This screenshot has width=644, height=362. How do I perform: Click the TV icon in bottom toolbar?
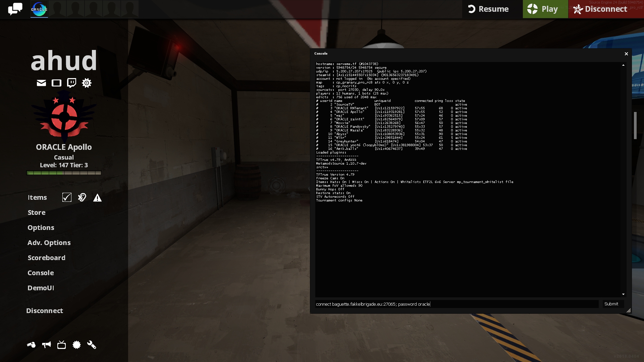(x=61, y=345)
